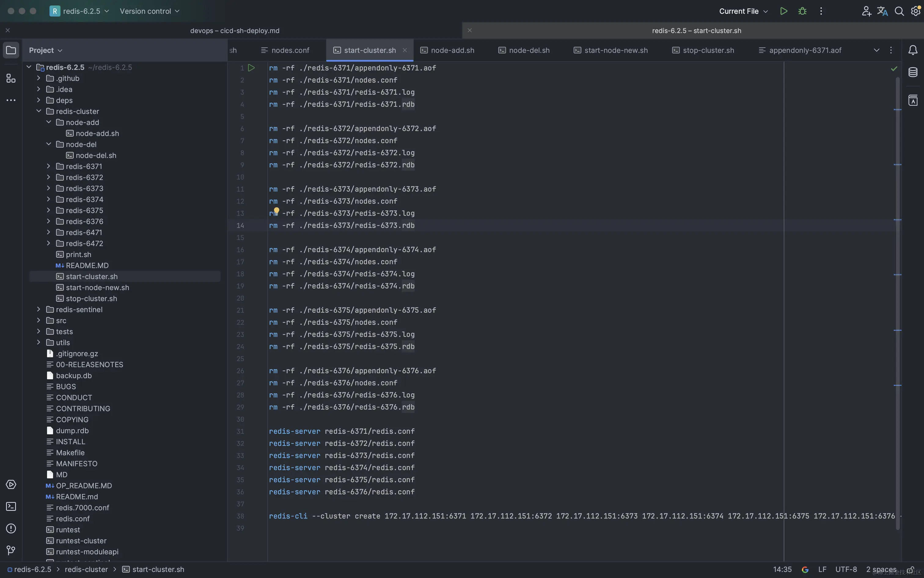The height and width of the screenshot is (578, 924).
Task: Run script from line 1 gutter arrow
Action: [251, 68]
